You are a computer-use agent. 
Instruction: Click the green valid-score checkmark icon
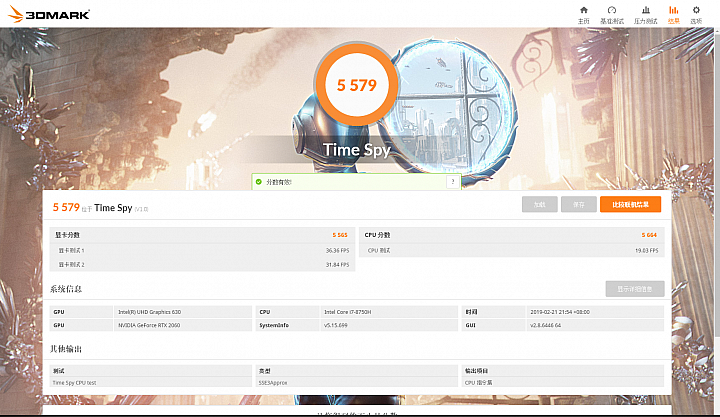coord(259,182)
